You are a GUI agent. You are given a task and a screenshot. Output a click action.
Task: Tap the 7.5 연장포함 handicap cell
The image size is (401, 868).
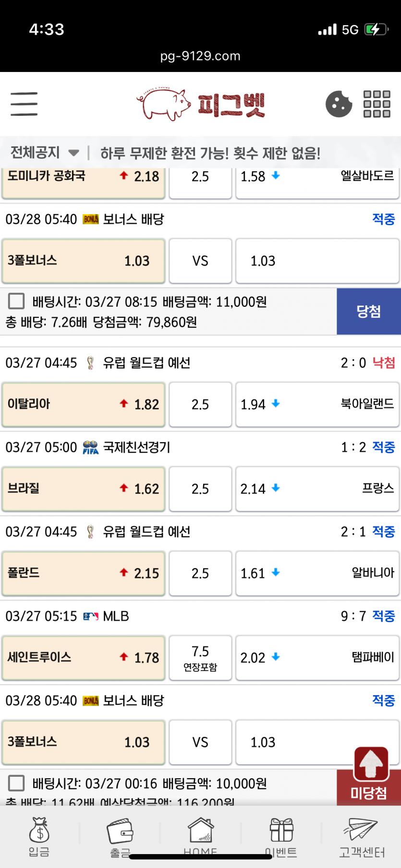click(x=200, y=658)
